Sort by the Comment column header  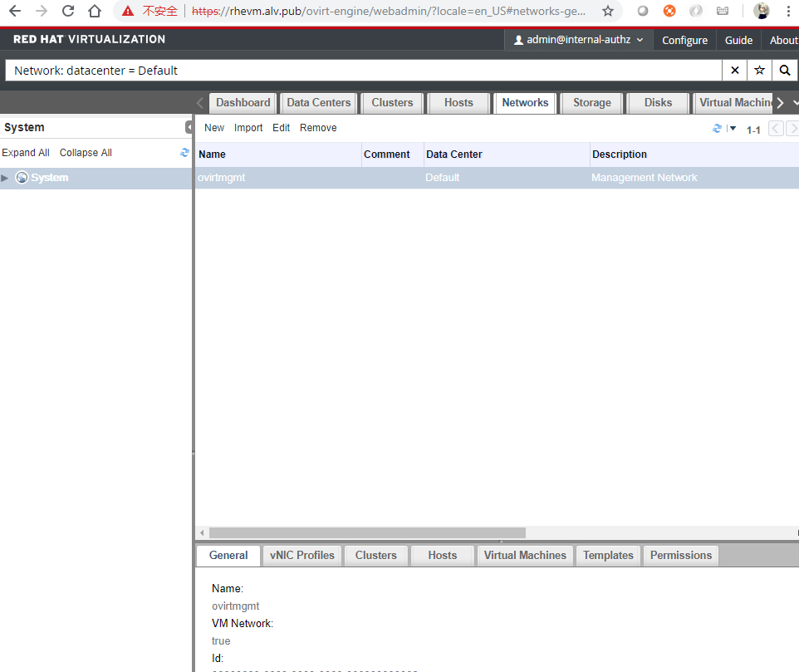point(393,155)
